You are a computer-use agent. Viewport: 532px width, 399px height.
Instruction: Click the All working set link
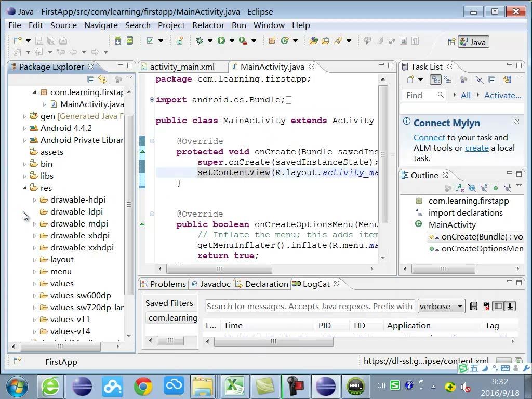465,96
